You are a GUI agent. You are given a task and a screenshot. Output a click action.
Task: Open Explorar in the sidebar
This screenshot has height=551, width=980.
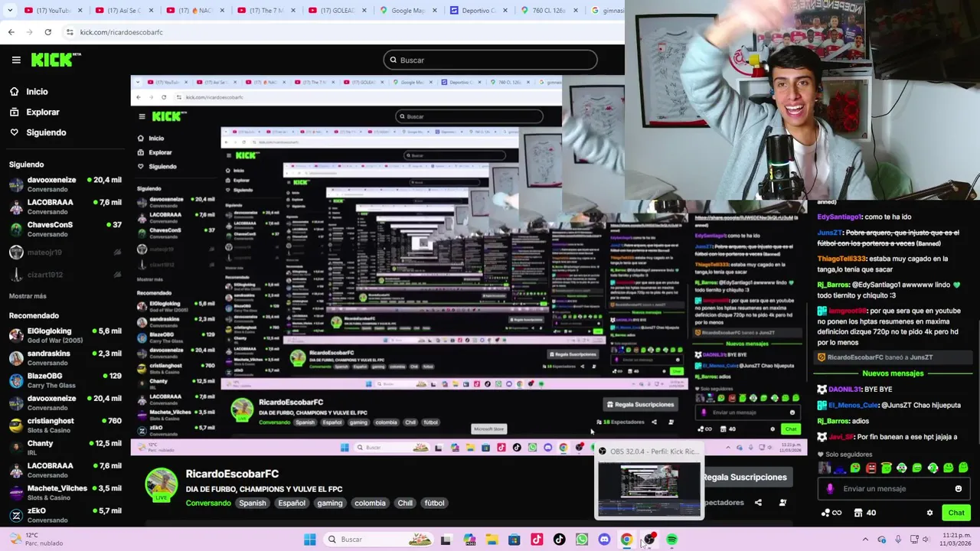34,112
